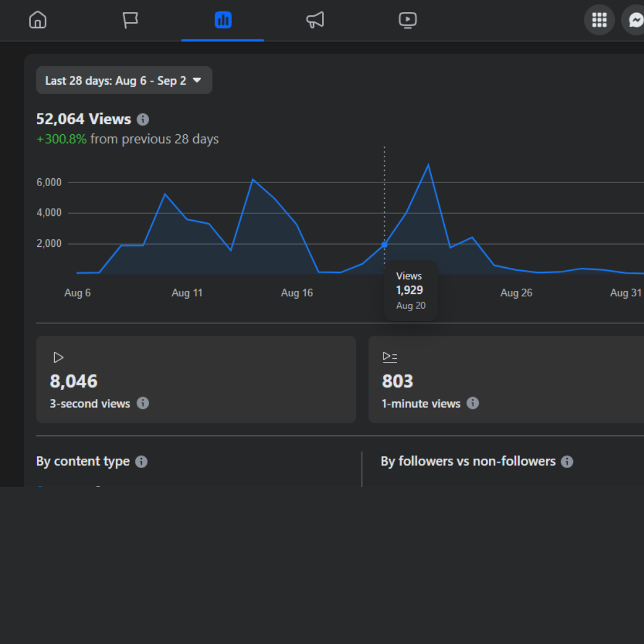The width and height of the screenshot is (644, 644).
Task: Click the Aug 16 axis label
Action: point(297,293)
